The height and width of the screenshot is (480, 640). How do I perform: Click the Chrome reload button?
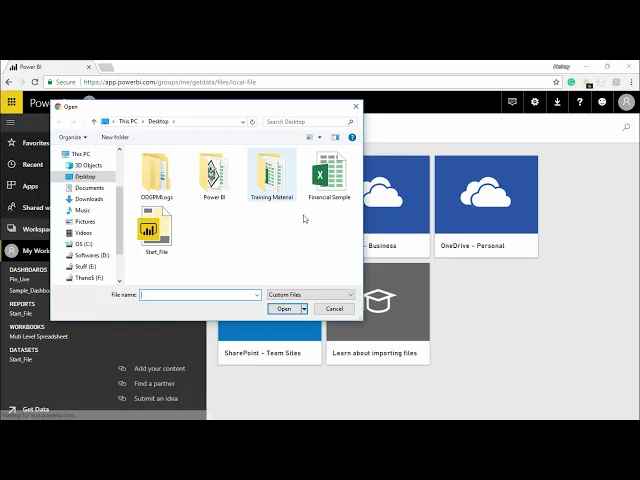(35, 82)
